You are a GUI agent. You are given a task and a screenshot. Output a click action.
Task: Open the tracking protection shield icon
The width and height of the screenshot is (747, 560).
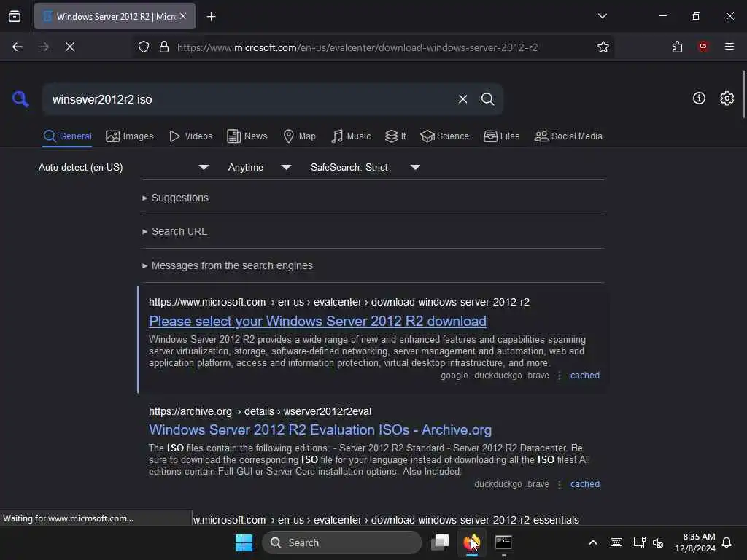pyautogui.click(x=144, y=47)
